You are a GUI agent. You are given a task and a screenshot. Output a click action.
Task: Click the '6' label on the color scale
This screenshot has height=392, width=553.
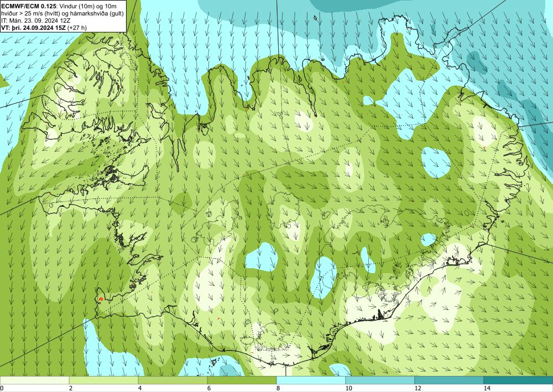209,389
